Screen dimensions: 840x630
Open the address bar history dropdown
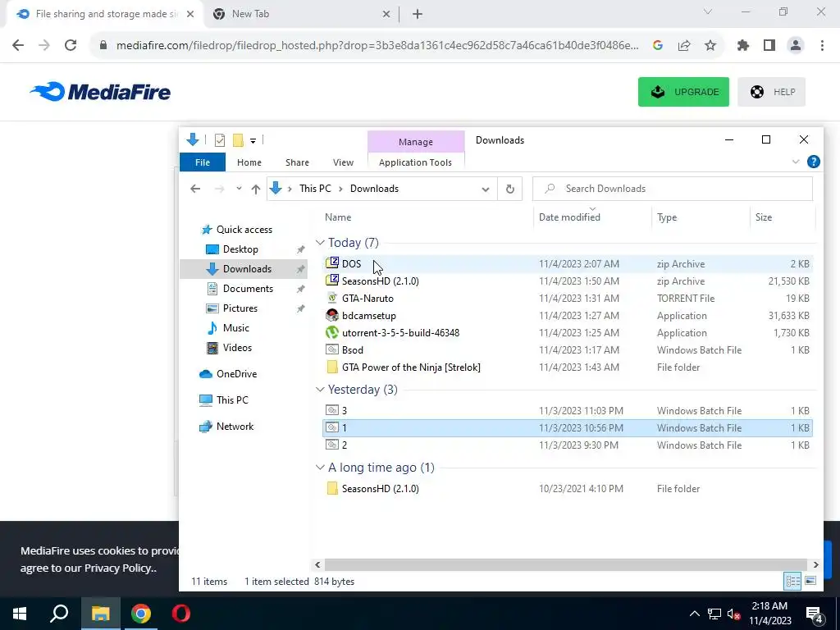[x=486, y=189]
